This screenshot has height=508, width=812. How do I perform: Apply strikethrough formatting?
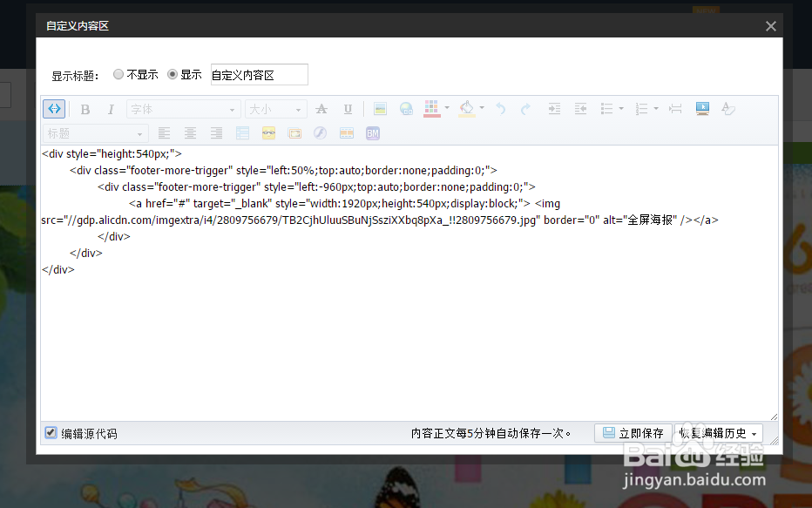(x=321, y=109)
